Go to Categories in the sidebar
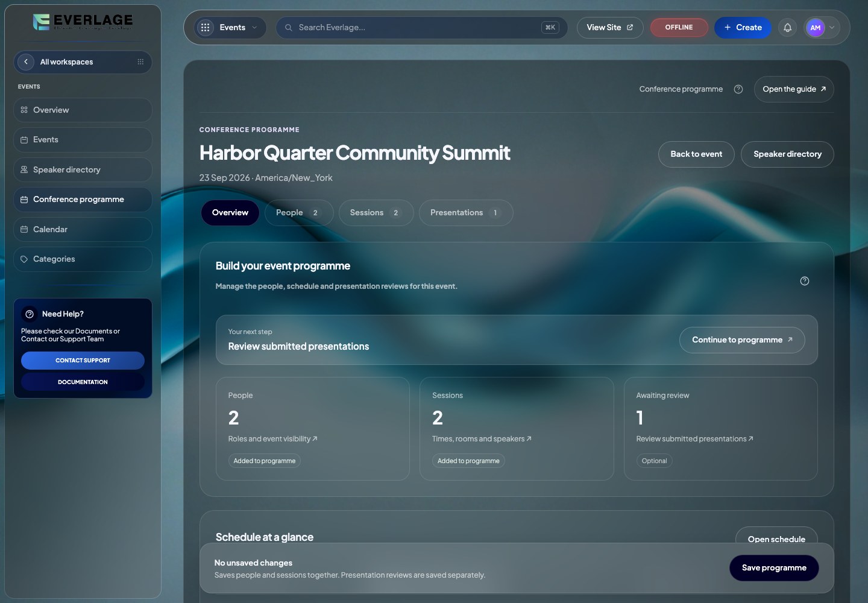The height and width of the screenshot is (603, 868). click(x=83, y=259)
